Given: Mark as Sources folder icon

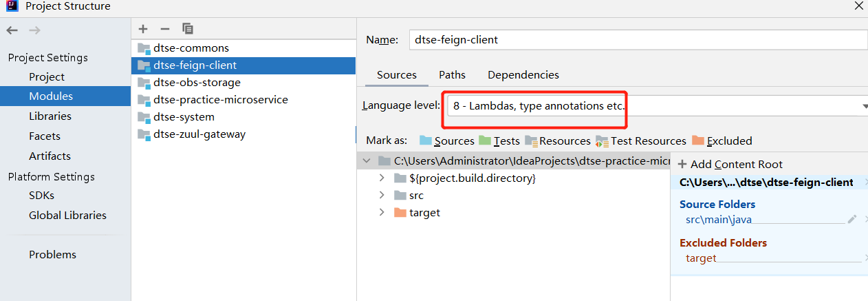Looking at the screenshot, I should click(426, 141).
